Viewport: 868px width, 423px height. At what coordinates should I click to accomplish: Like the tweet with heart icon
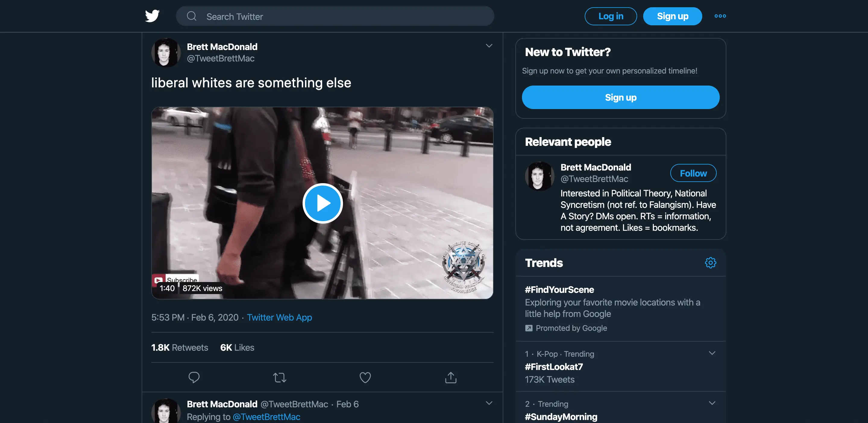(365, 377)
